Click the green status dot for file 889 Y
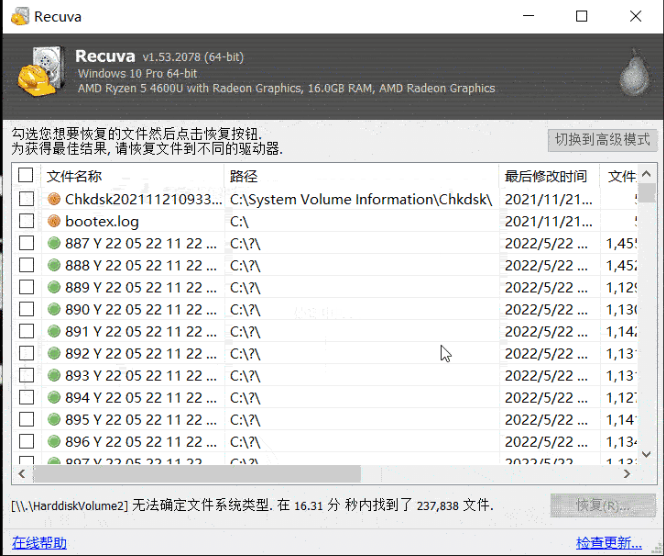 [54, 287]
